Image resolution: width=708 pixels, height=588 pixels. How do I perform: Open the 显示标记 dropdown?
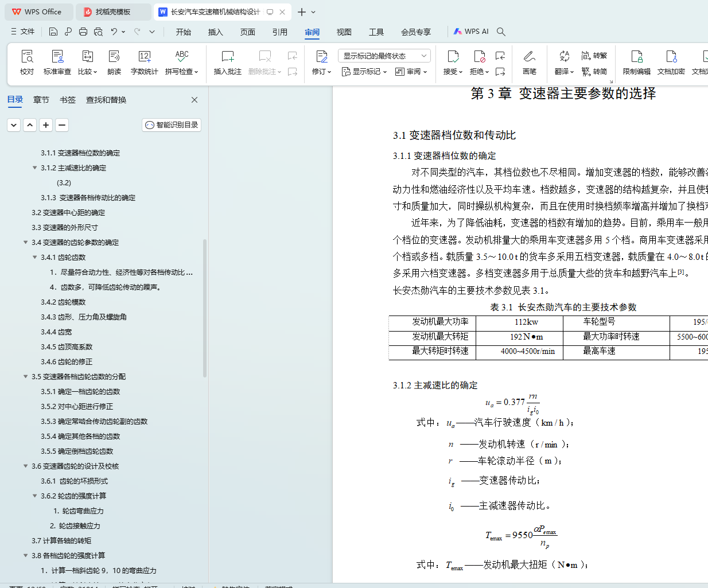pyautogui.click(x=364, y=71)
